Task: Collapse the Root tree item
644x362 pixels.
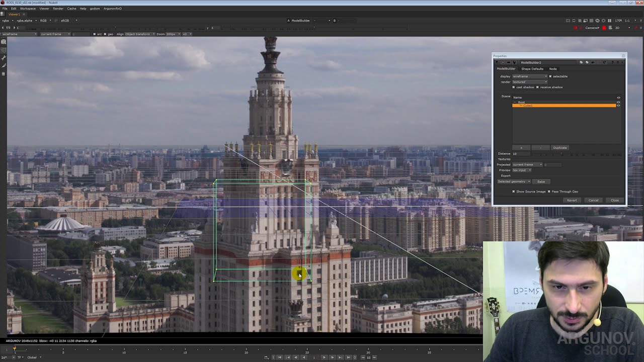Action: pos(515,102)
